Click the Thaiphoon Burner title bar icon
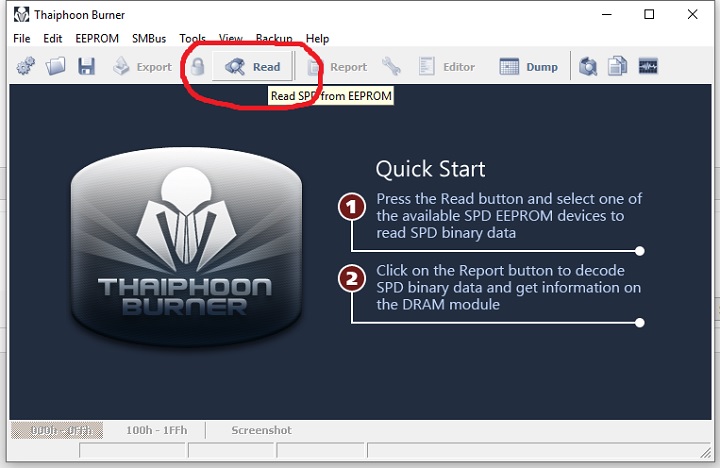The image size is (720, 468). pos(21,15)
